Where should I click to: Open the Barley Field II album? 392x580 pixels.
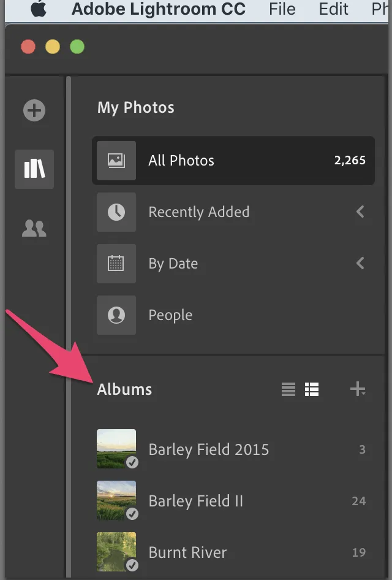pyautogui.click(x=233, y=500)
